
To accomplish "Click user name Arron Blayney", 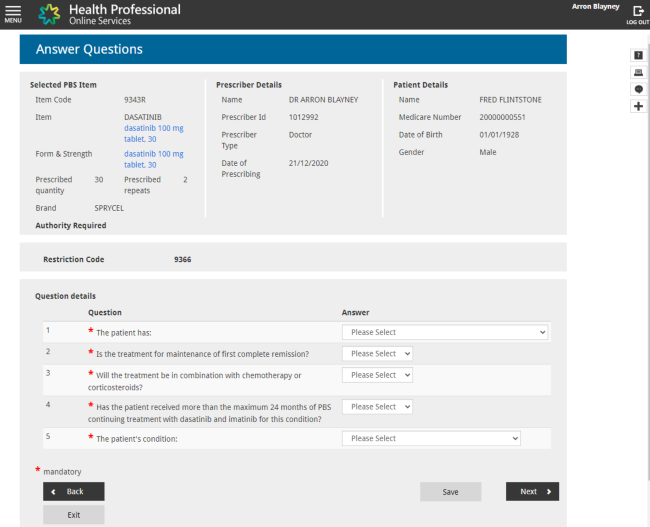I will click(x=595, y=7).
